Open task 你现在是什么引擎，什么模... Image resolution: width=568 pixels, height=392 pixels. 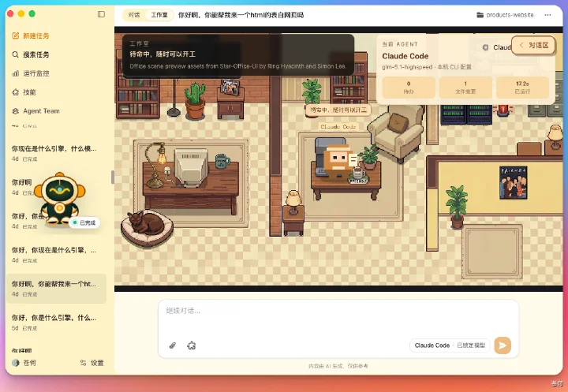pyautogui.click(x=56, y=153)
